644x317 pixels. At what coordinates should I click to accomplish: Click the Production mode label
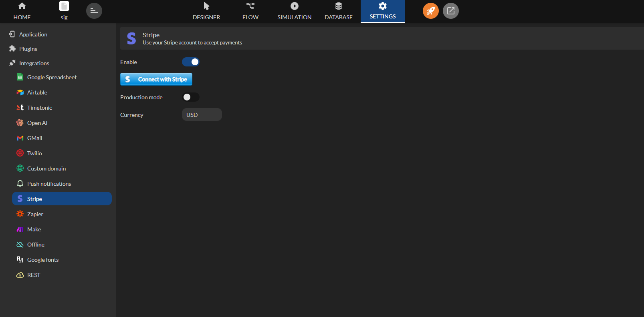click(x=141, y=97)
